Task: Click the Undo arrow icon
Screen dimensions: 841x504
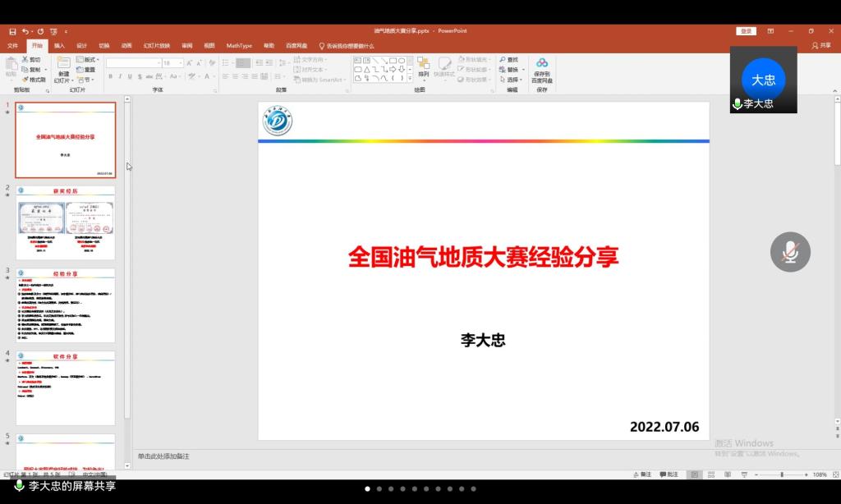Action: 26,31
